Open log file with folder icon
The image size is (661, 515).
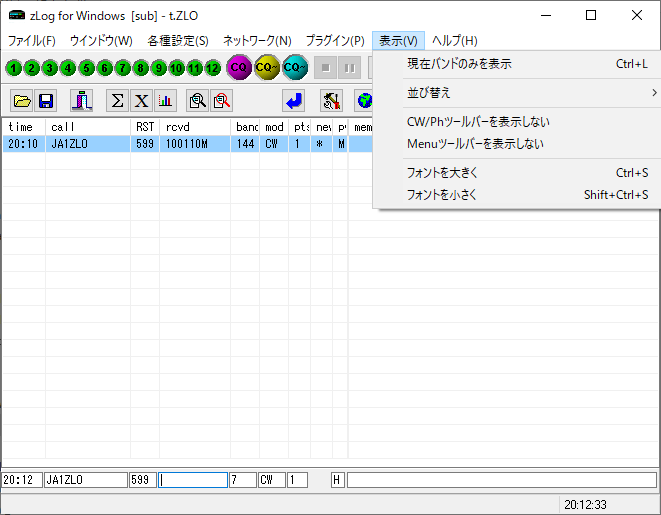(x=22, y=101)
